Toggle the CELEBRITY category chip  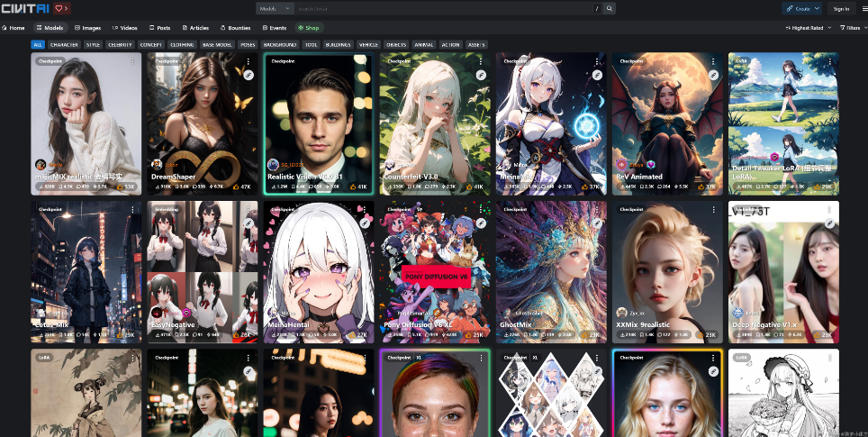pyautogui.click(x=120, y=45)
